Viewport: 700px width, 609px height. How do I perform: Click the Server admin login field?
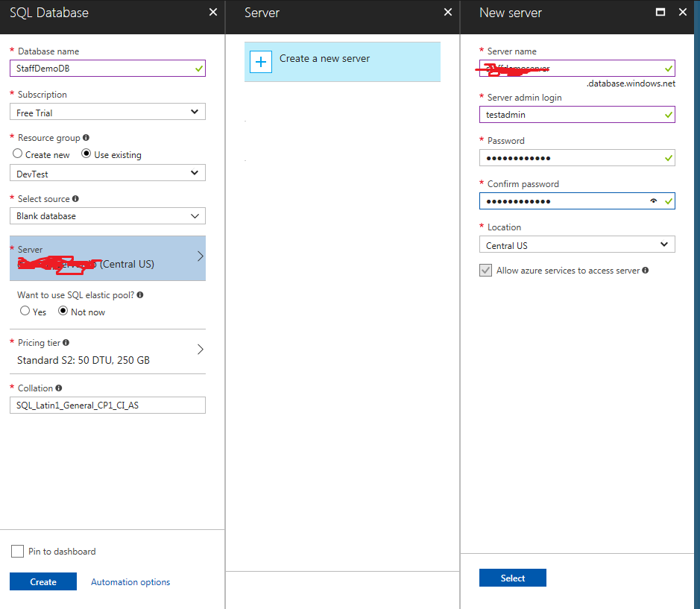tap(577, 114)
